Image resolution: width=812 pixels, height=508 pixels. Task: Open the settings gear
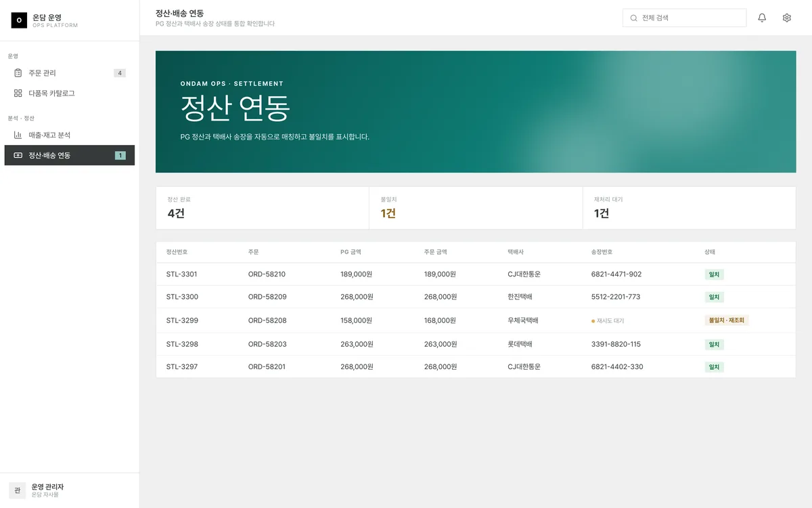pyautogui.click(x=786, y=18)
